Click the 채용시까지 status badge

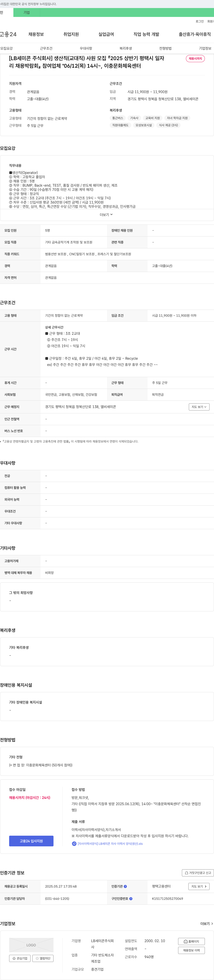click(195, 59)
